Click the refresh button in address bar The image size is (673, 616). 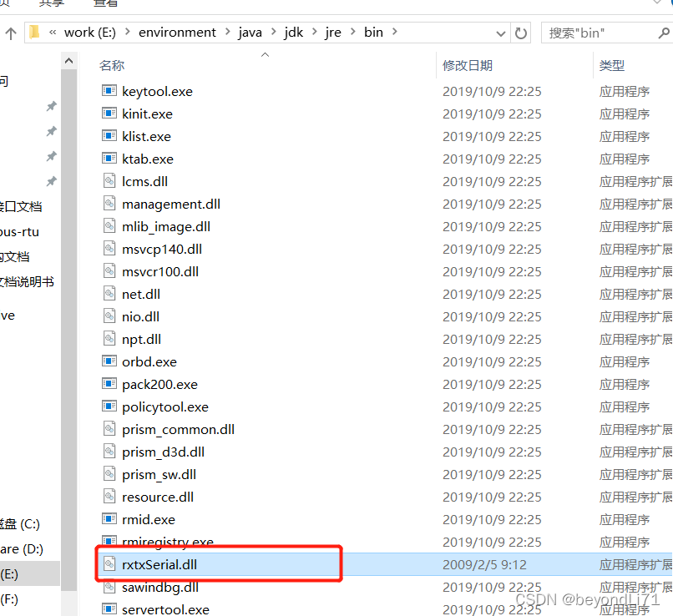tap(521, 33)
